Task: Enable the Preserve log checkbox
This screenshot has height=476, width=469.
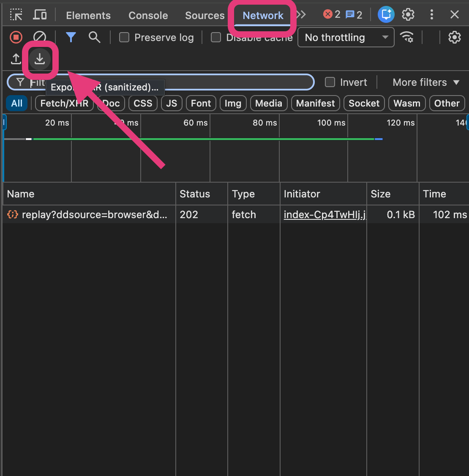Action: tap(124, 38)
